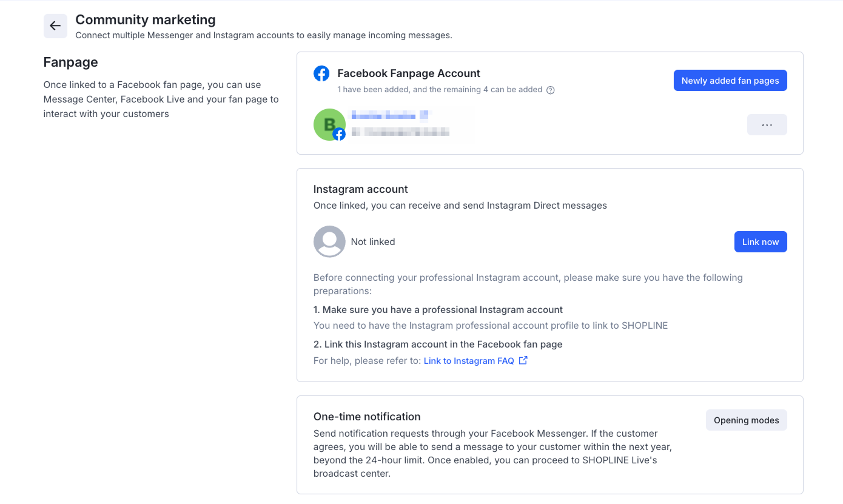Click the "Fanpage" section heading

71,62
